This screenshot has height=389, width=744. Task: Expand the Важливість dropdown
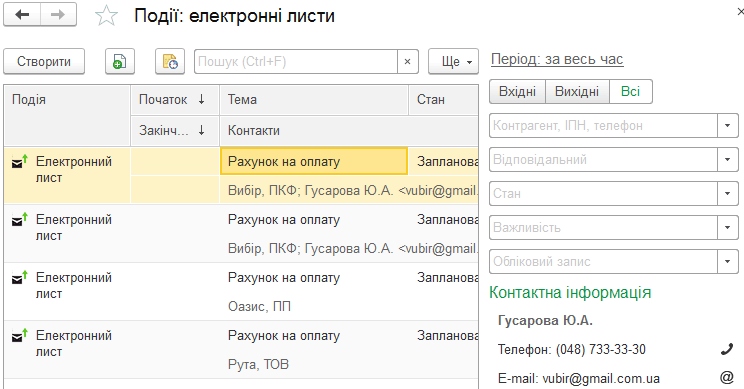[x=727, y=228]
